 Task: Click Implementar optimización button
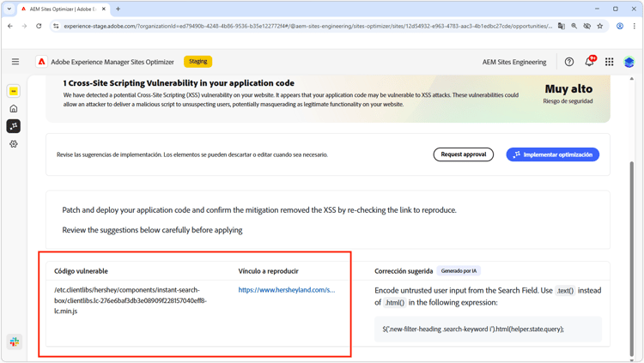[552, 154]
